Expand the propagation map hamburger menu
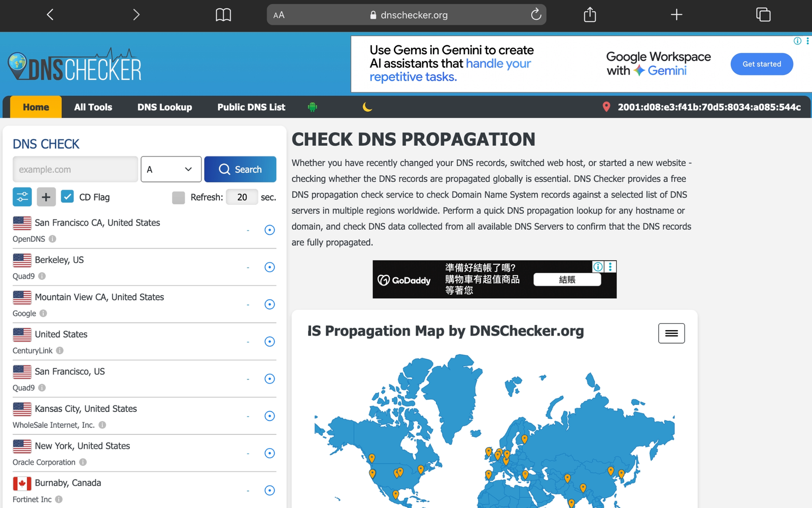812x508 pixels. (x=671, y=333)
